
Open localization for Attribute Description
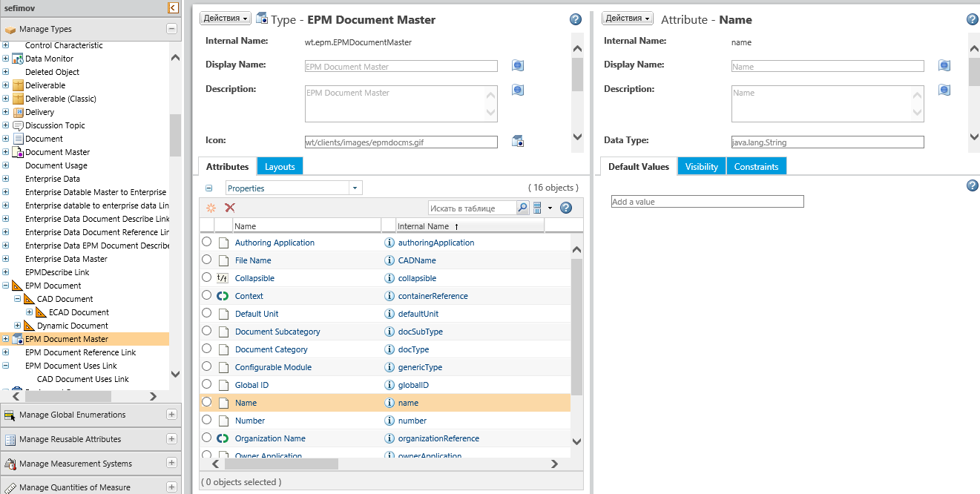(x=944, y=90)
